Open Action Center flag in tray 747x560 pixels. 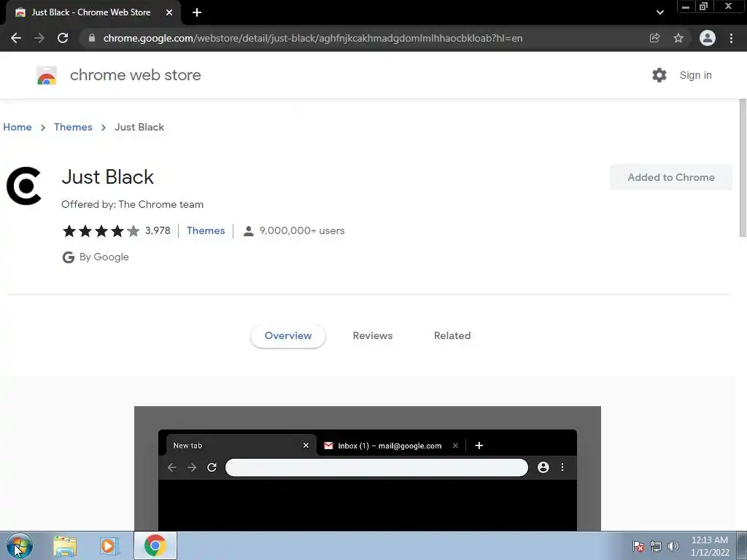click(x=638, y=546)
